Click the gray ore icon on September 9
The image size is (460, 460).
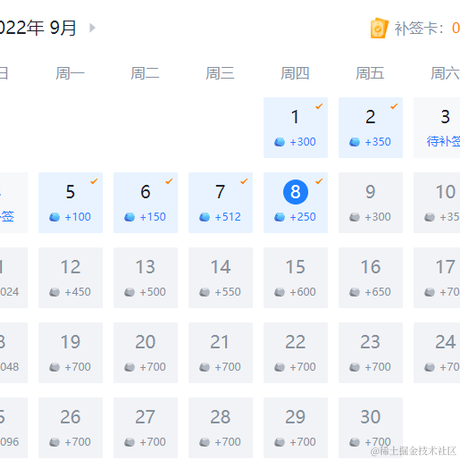[354, 217]
